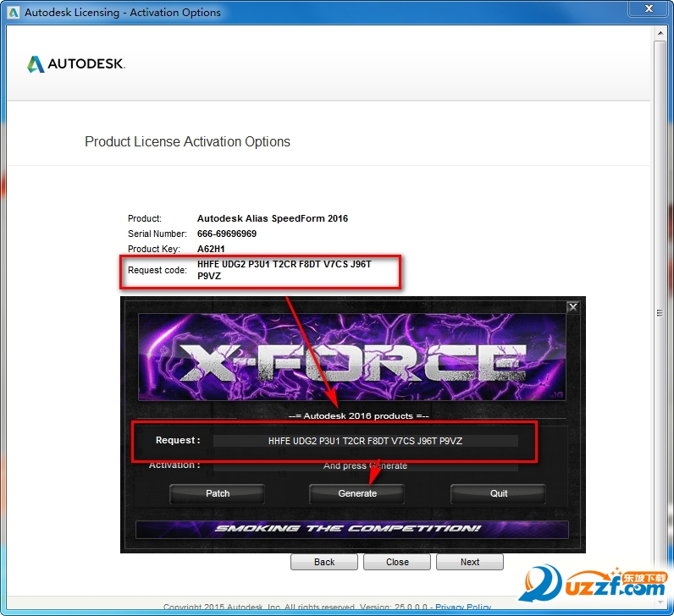Viewport: 674px width, 616px height.
Task: Select the product key A62H1
Action: click(211, 249)
